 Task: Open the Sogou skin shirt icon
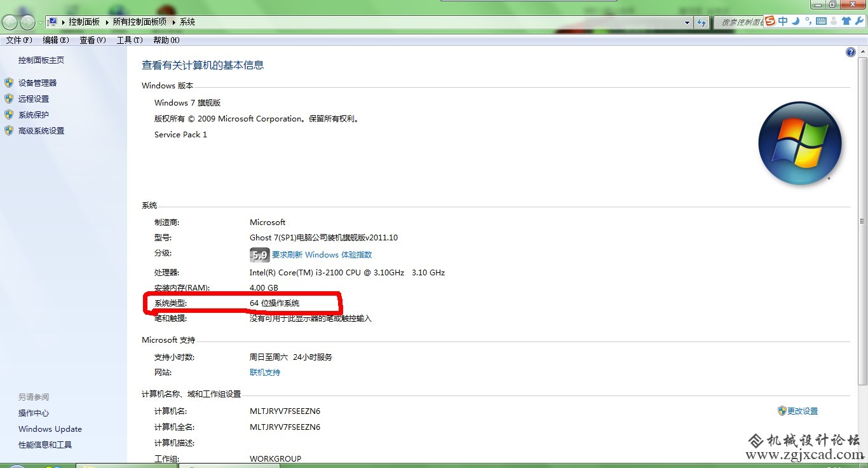point(846,21)
